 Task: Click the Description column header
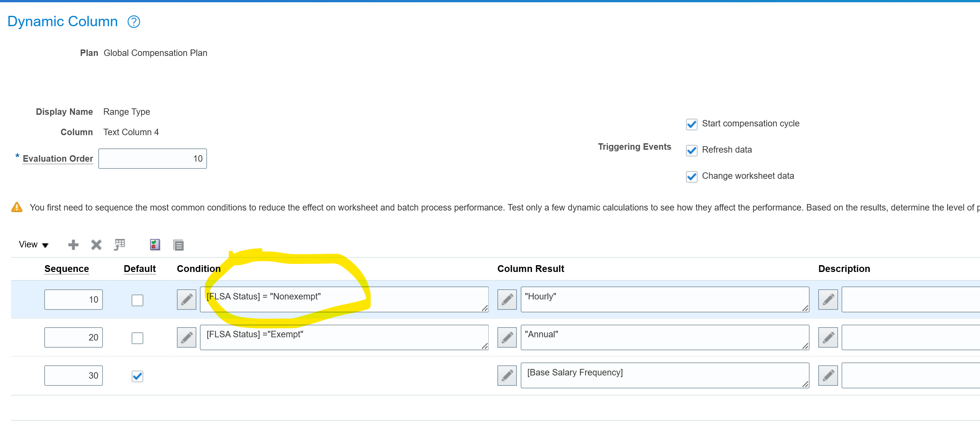click(x=844, y=269)
